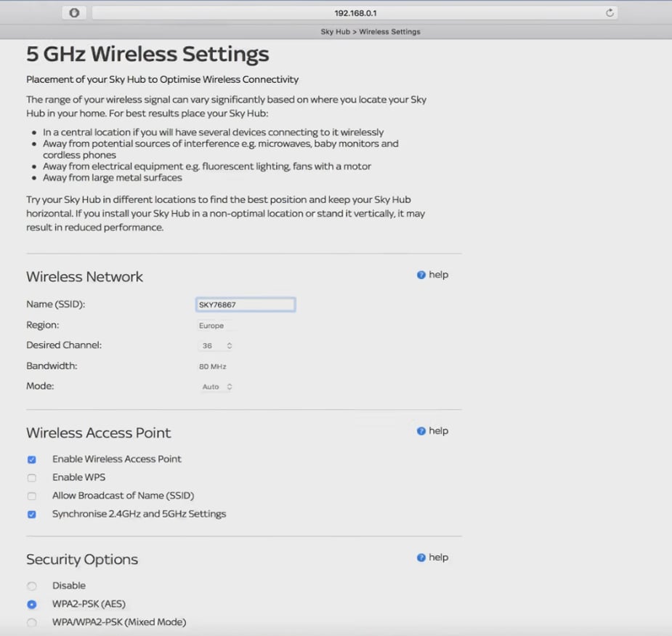Select the WPA2-PSK (AES) radio button
The width and height of the screenshot is (672, 636).
[x=32, y=605]
